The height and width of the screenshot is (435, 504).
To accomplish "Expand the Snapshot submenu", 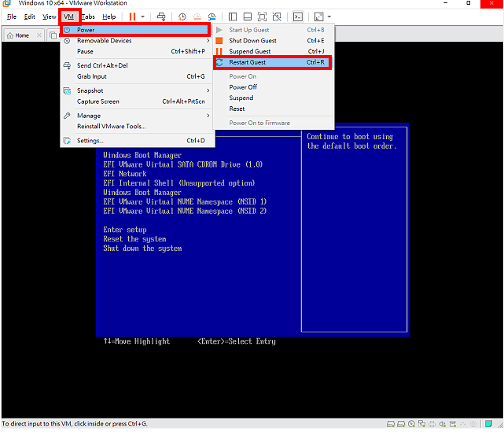I will pyautogui.click(x=137, y=90).
